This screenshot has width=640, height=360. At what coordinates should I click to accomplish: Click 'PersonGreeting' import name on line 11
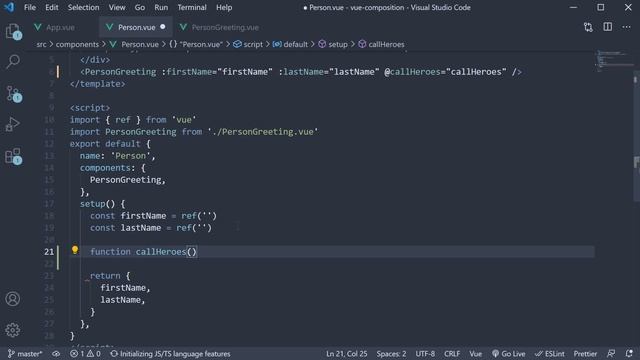(x=141, y=132)
